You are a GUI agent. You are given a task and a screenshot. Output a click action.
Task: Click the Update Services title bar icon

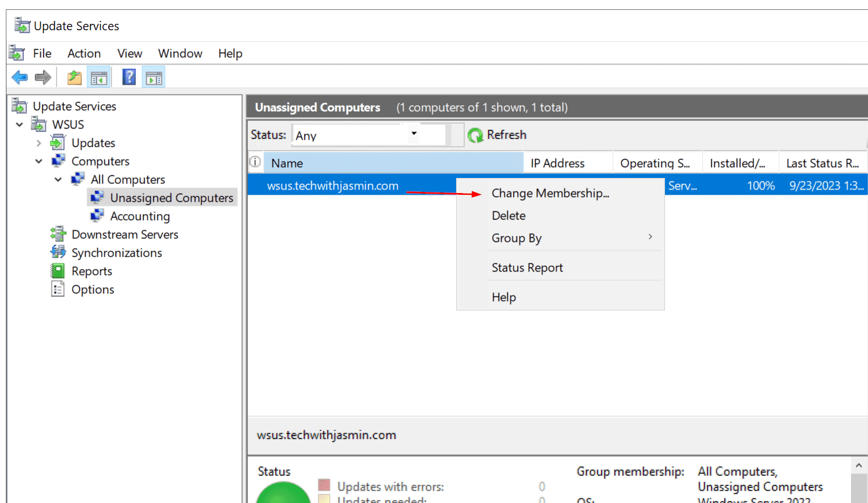tap(22, 26)
